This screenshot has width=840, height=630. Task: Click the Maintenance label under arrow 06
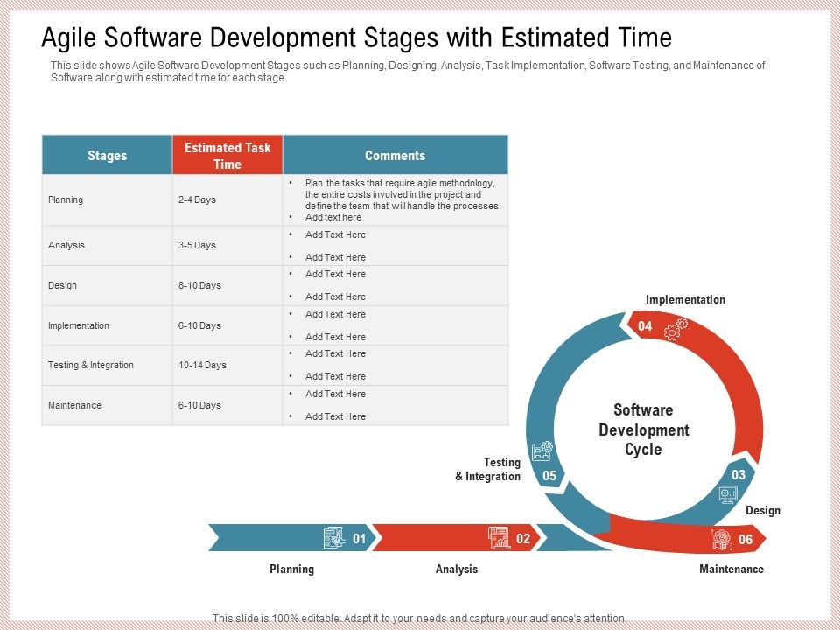[x=731, y=569]
